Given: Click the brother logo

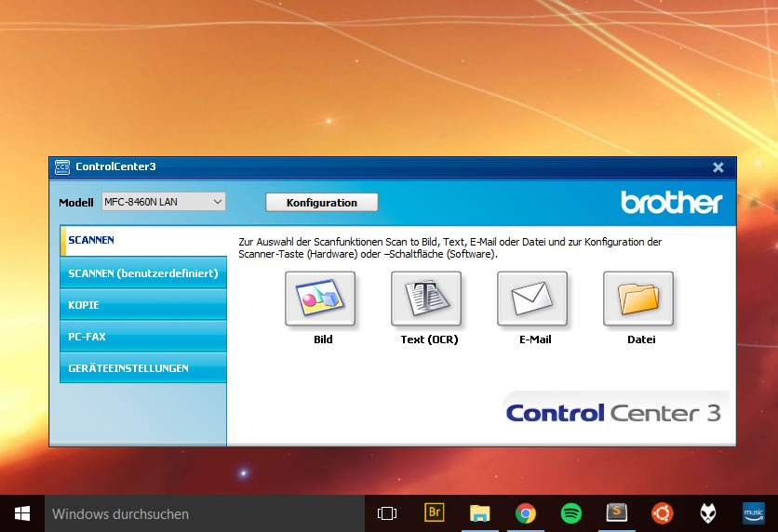Looking at the screenshot, I should [x=671, y=202].
